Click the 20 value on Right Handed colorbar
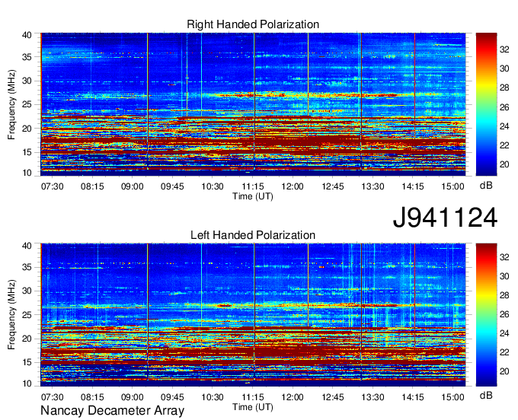This screenshot has height=420, width=518. (x=504, y=164)
